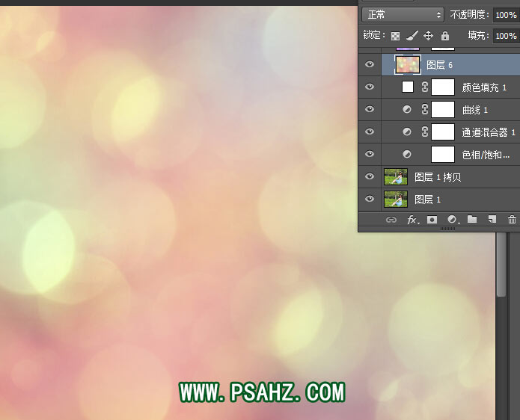Add a layer mask
Viewport: 520px width, 420px height.
pos(432,220)
